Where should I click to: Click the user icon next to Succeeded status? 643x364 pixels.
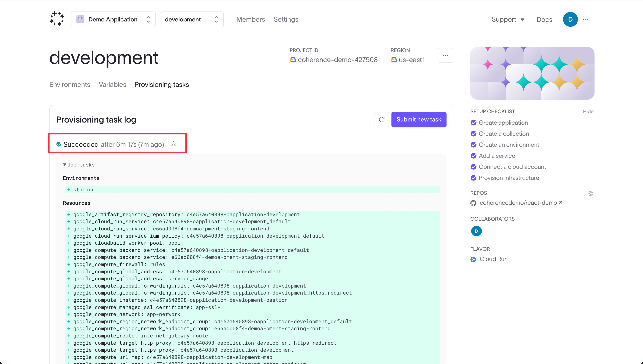click(174, 144)
